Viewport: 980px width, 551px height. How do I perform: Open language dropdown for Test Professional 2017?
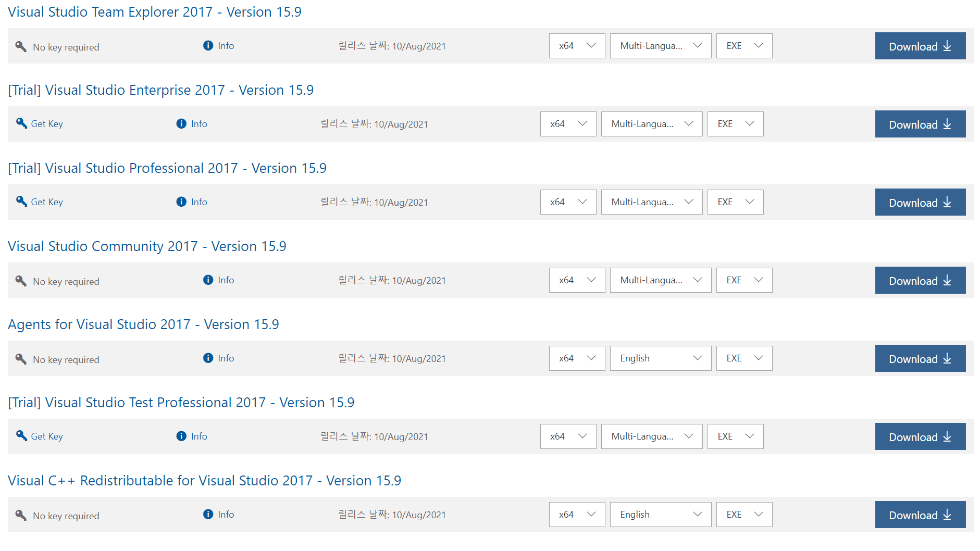652,436
